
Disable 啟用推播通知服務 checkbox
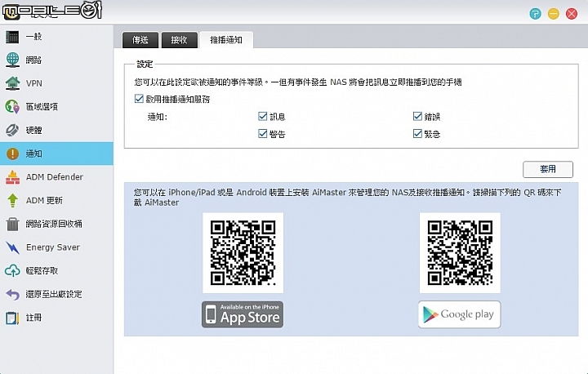click(x=139, y=99)
